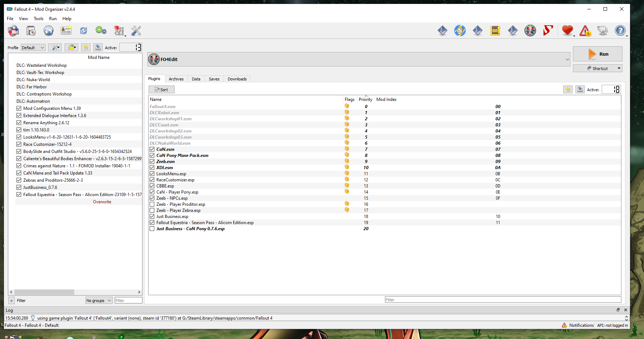This screenshot has height=339, width=644.
Task: Enable the Zeeb - Player Proditor.esp plugin
Action: tap(152, 204)
